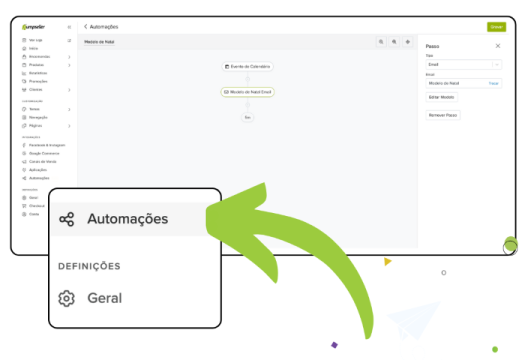The height and width of the screenshot is (360, 525).
Task: Open Clientes in the sidebar
Action: [32, 89]
